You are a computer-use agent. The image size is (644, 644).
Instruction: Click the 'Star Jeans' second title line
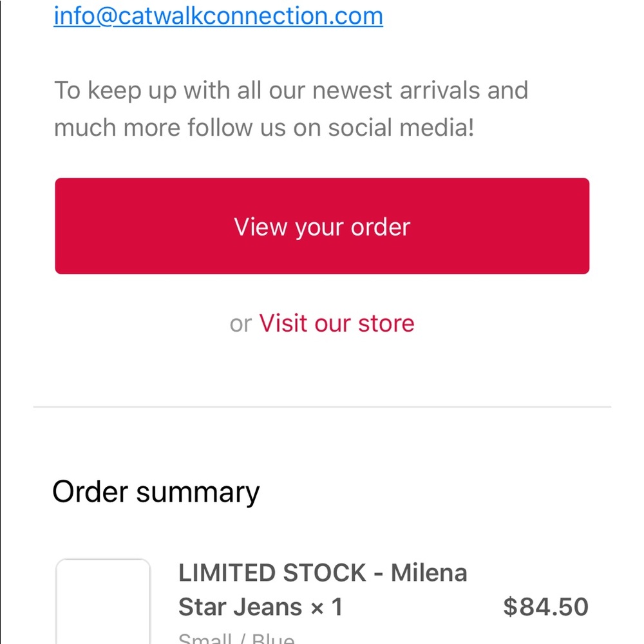pyautogui.click(x=240, y=607)
